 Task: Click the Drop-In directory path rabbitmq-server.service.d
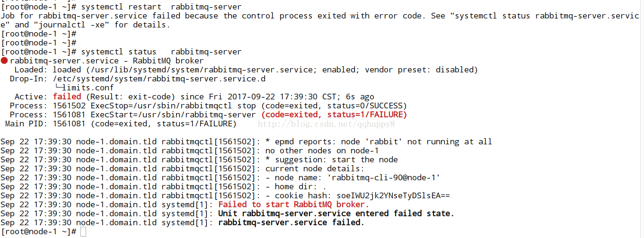[161, 79]
